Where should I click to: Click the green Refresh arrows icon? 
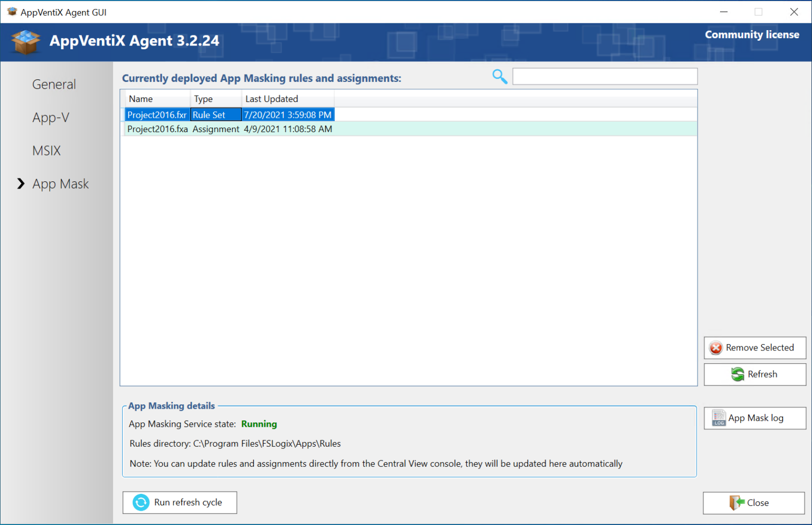737,374
